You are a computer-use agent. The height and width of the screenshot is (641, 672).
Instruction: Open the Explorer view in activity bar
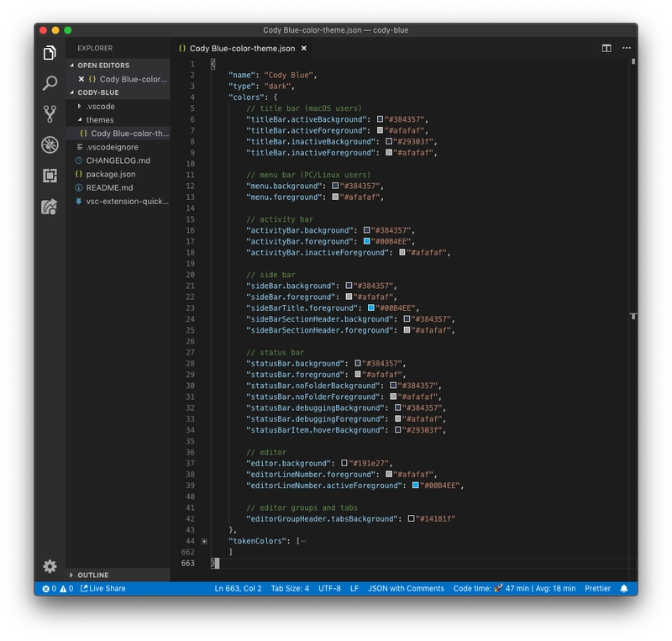coord(50,52)
